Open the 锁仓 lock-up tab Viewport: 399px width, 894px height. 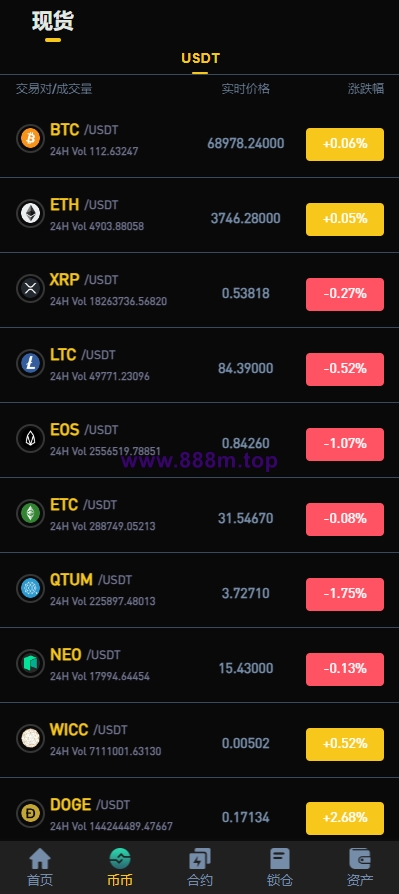(x=279, y=867)
